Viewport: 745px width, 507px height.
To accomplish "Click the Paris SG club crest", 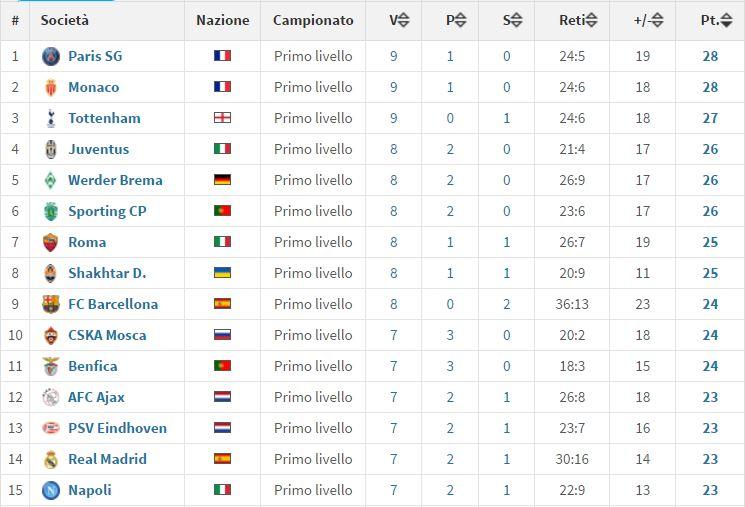I will coord(51,56).
